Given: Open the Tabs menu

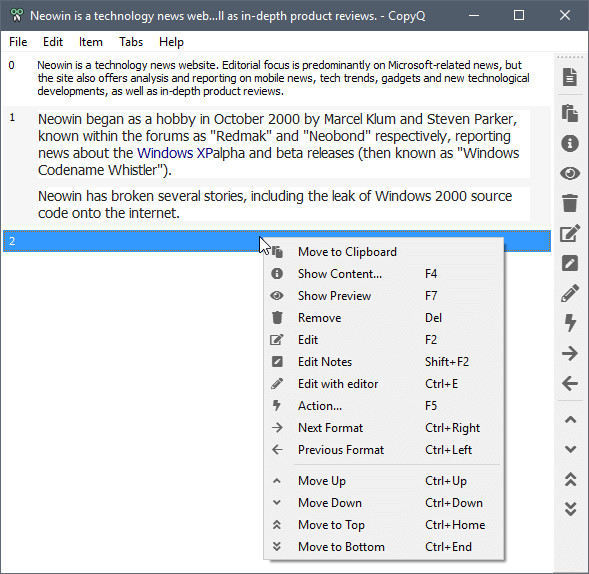Looking at the screenshot, I should point(131,42).
